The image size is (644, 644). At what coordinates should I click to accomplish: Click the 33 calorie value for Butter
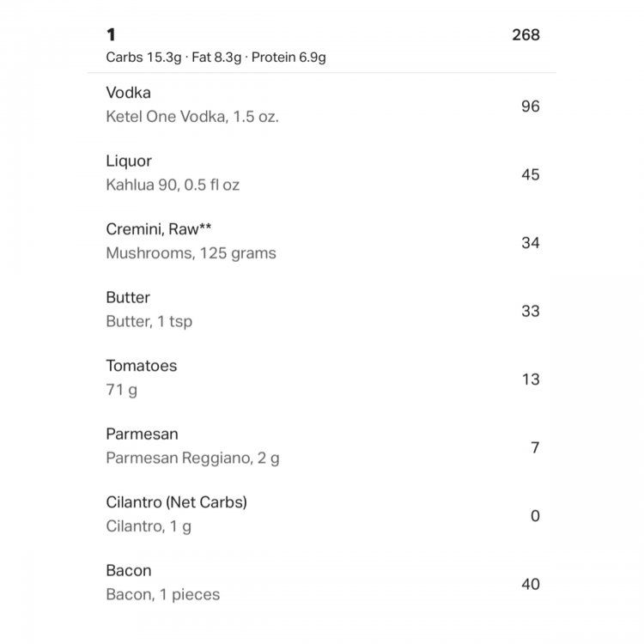[x=531, y=311]
